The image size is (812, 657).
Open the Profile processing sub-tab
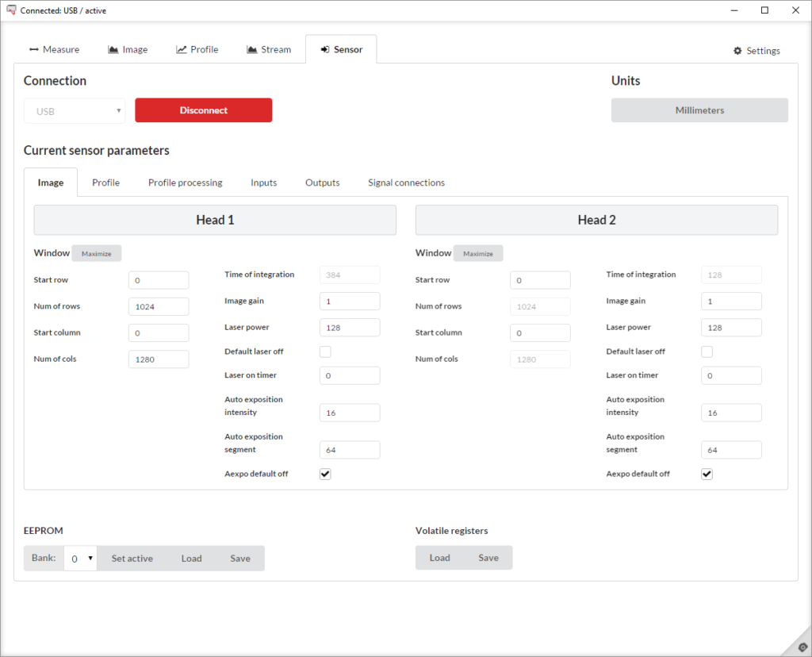(185, 182)
